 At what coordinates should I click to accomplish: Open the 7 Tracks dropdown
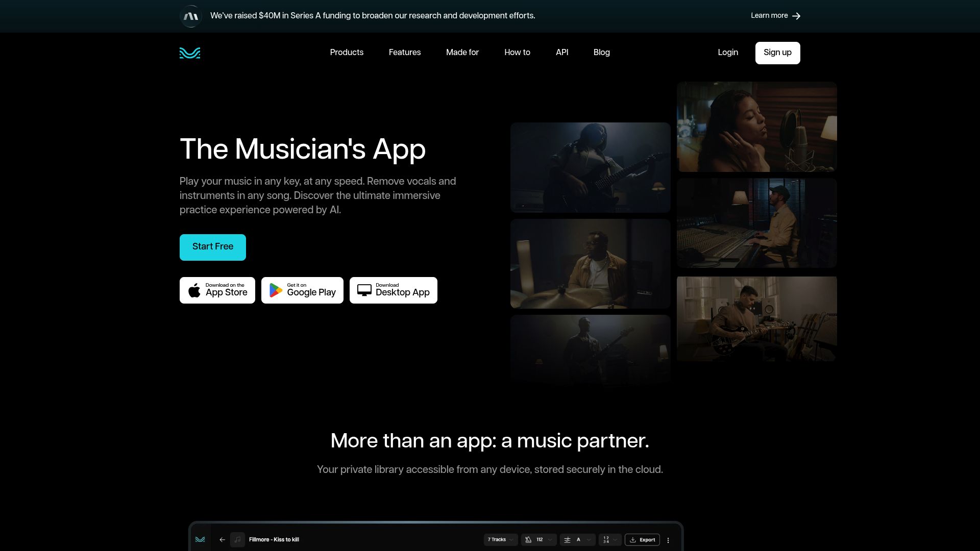(x=500, y=539)
